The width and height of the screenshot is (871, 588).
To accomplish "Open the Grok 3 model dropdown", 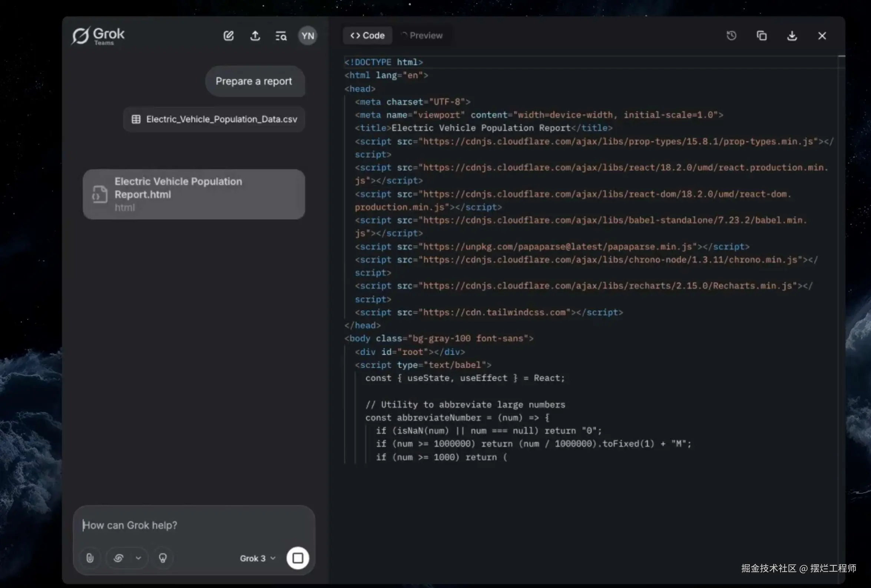I will pos(258,558).
